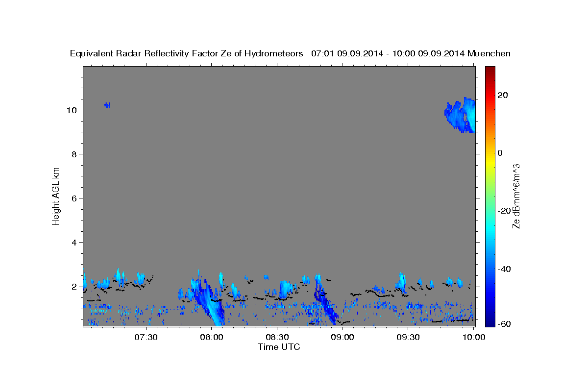Screen dimensions: 588x392
Task: Click the location label 'Muenchen' in the title
Action: [489, 53]
